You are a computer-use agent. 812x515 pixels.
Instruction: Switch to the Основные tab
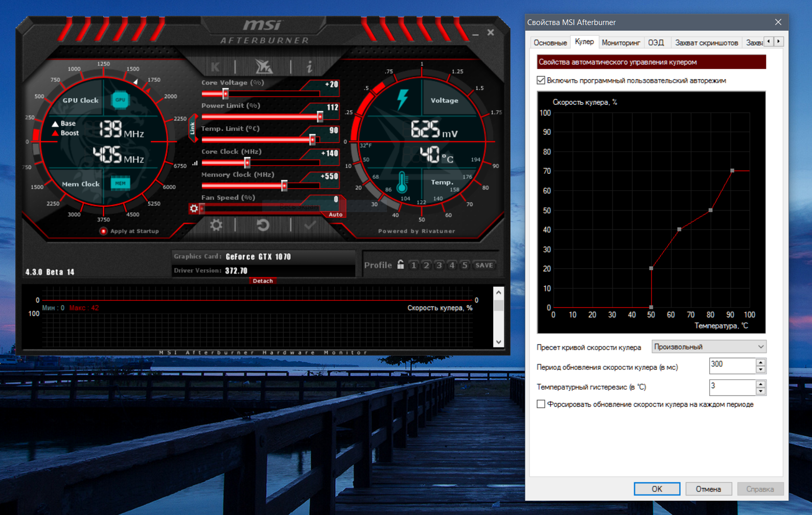(550, 42)
